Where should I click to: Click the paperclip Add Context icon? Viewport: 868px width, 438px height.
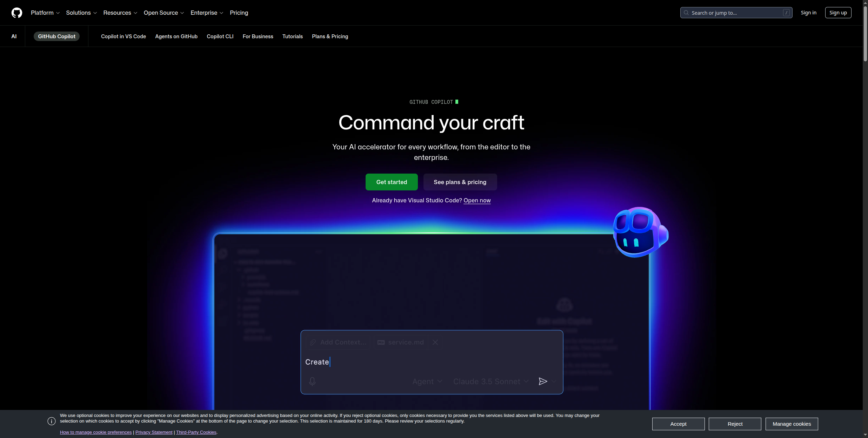tap(313, 342)
